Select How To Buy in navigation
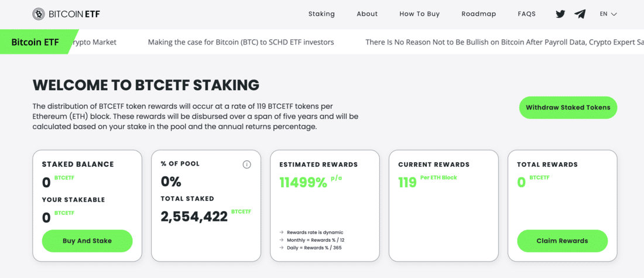The width and height of the screenshot is (644, 278). pos(419,14)
